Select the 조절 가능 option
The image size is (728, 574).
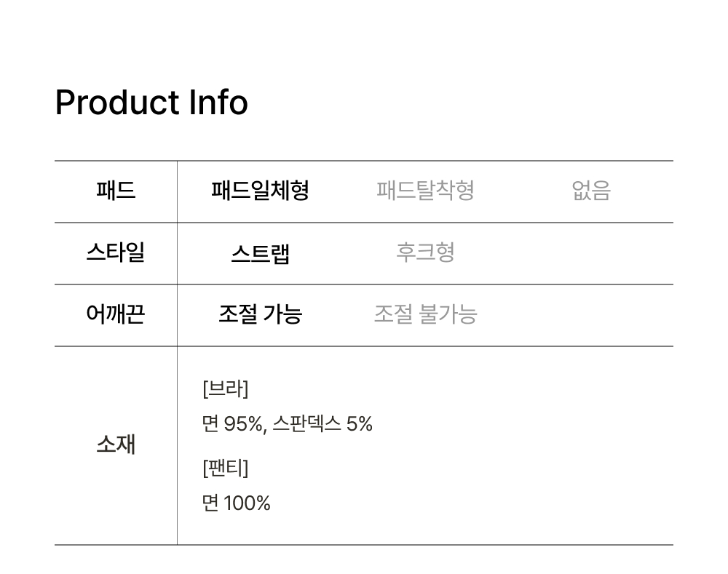point(260,315)
